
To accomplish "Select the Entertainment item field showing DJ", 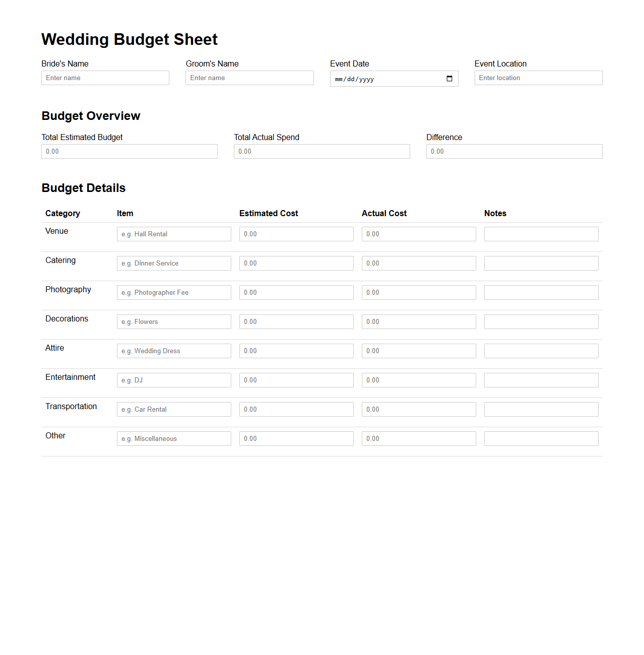I will tap(173, 380).
